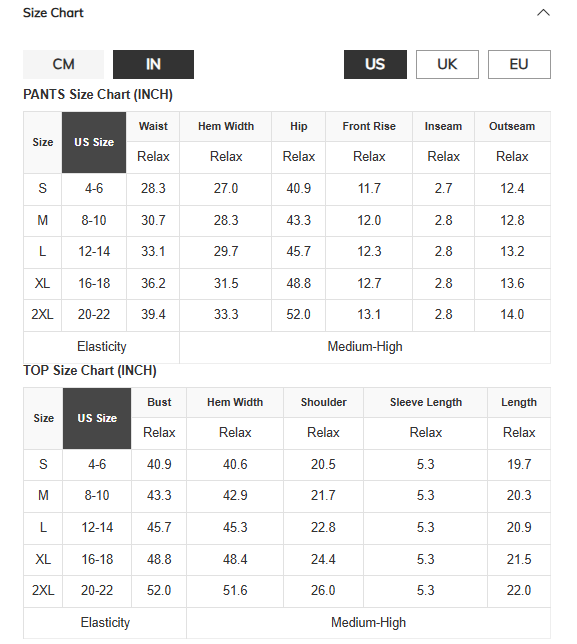Switch sizing to EU
Image resolution: width=577 pixels, height=644 pixels.
tap(519, 64)
